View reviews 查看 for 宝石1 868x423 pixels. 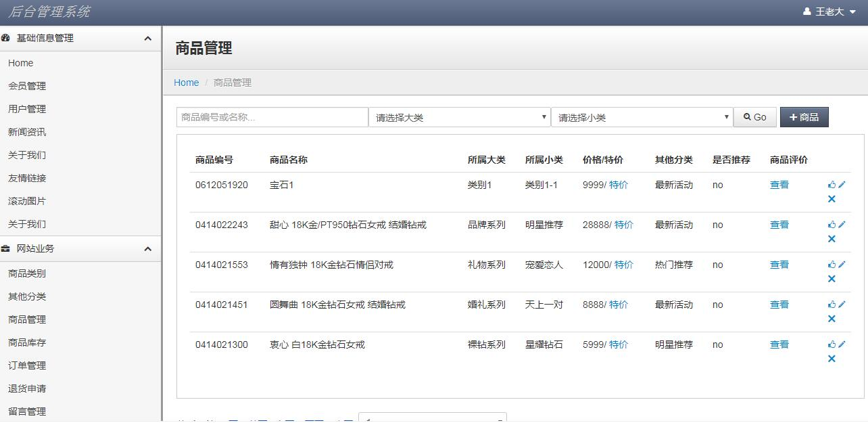[x=779, y=185]
